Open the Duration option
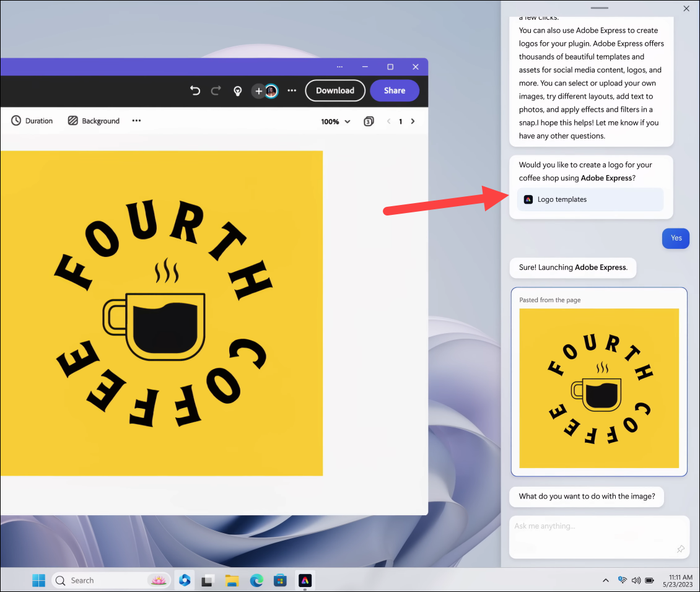This screenshot has width=700, height=592. click(32, 121)
